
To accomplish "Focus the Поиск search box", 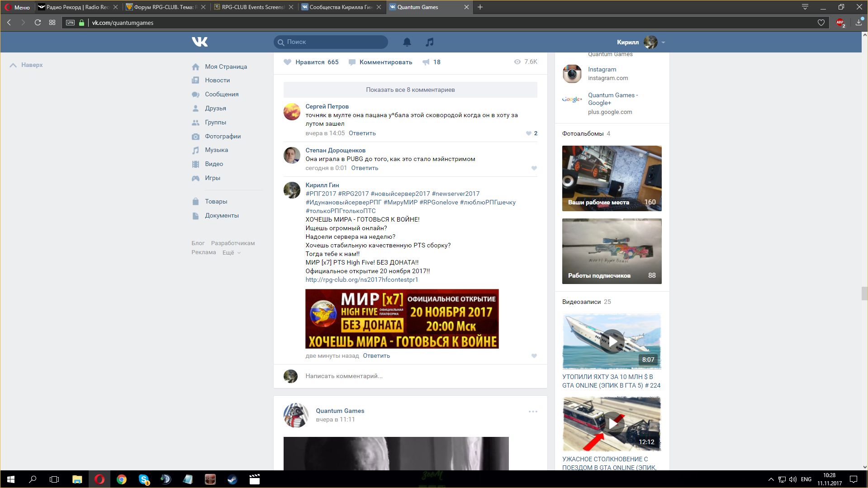I will pyautogui.click(x=331, y=42).
